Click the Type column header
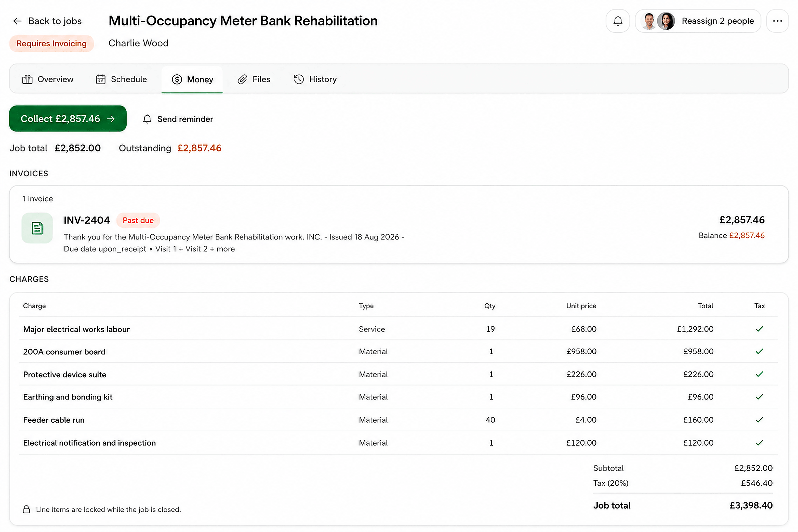Image resolution: width=798 pixels, height=532 pixels. tap(366, 306)
